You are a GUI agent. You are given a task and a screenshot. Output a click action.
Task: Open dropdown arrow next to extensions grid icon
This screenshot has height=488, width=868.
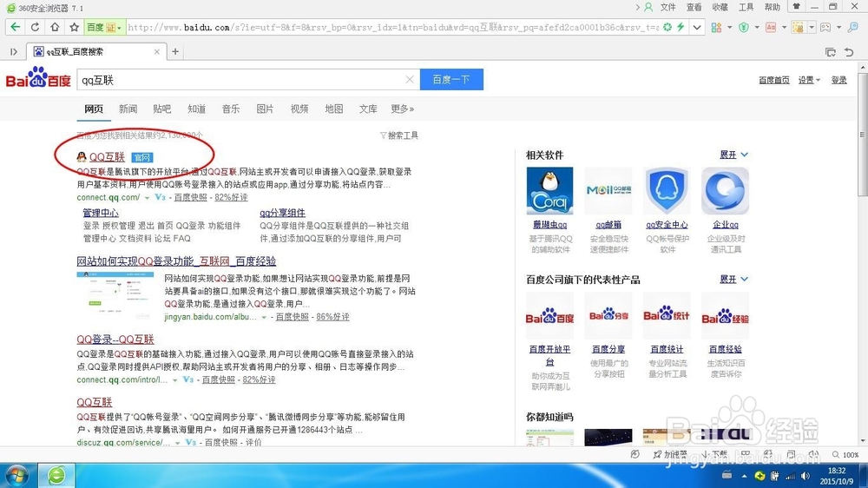730,27
